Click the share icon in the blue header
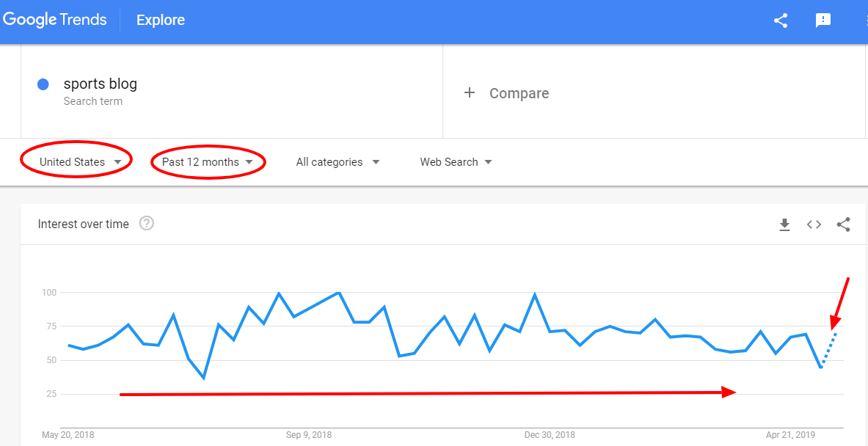The image size is (868, 446). click(781, 21)
